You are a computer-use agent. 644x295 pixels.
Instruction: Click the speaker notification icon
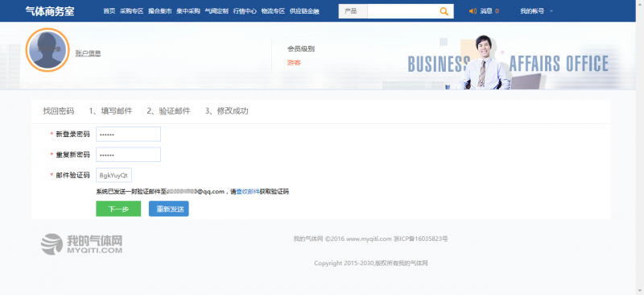pyautogui.click(x=473, y=11)
